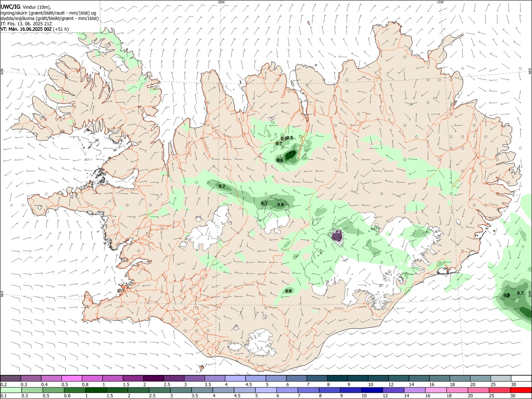Select top-row lavender swatch at 4

(x=235, y=378)
